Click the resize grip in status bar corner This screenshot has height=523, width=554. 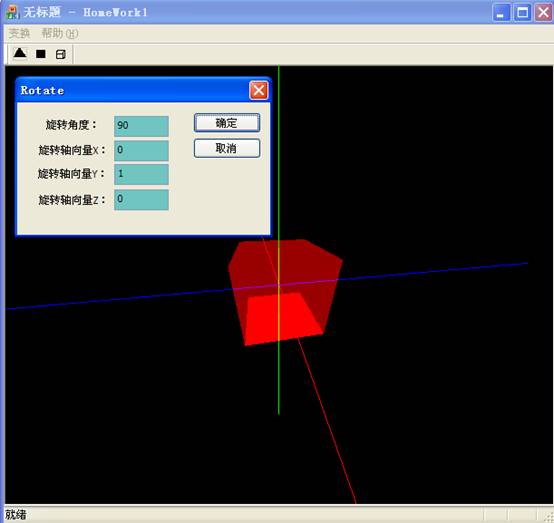548,516
